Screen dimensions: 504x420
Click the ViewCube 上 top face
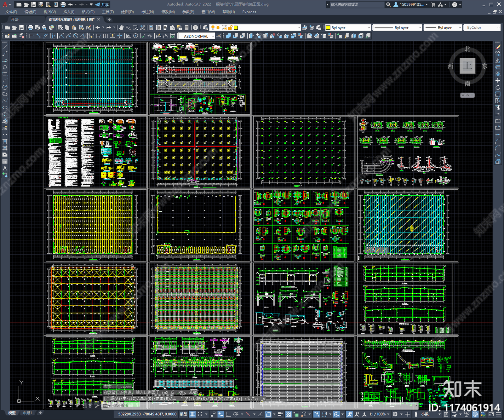tap(467, 66)
